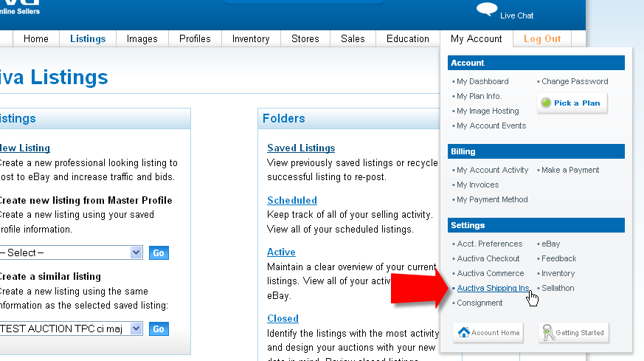Image resolution: width=644 pixels, height=361 pixels.
Task: Open the Inventory menu tab
Action: [x=251, y=38]
